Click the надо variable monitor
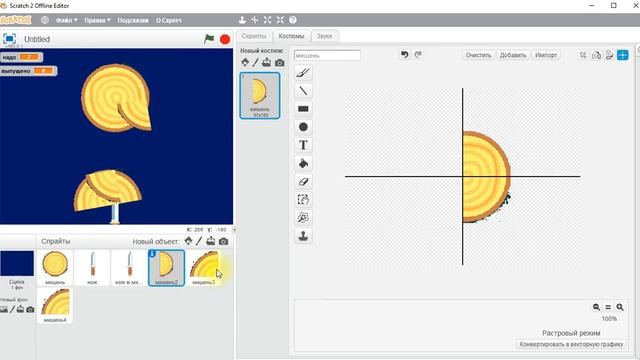This screenshot has width=640, height=360. click(x=21, y=57)
